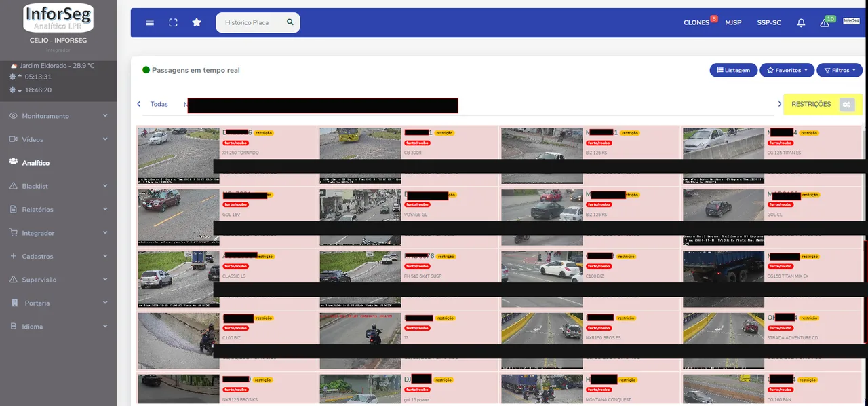Click the InforSeg Analítico LPR logo
868x406 pixels.
point(58,18)
